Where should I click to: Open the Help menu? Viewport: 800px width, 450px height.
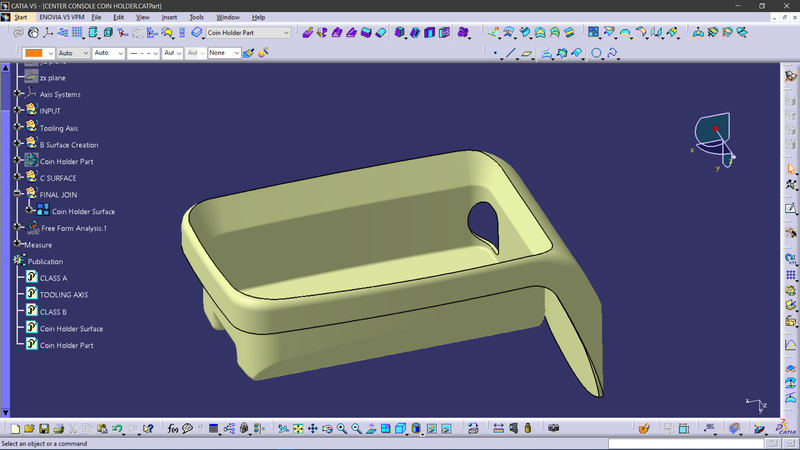(x=258, y=17)
